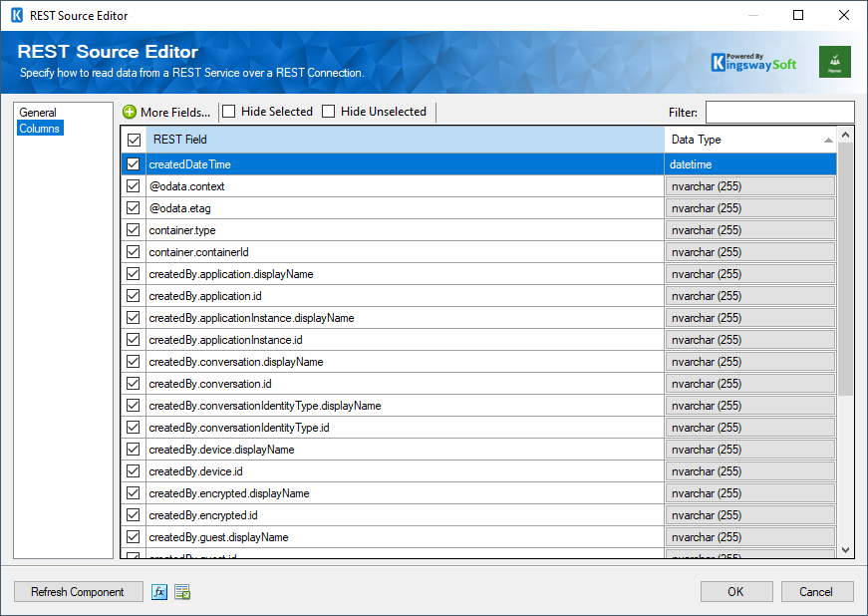Open data type dropdown for @odata.etag
This screenshot has width=868, height=616.
(750, 208)
